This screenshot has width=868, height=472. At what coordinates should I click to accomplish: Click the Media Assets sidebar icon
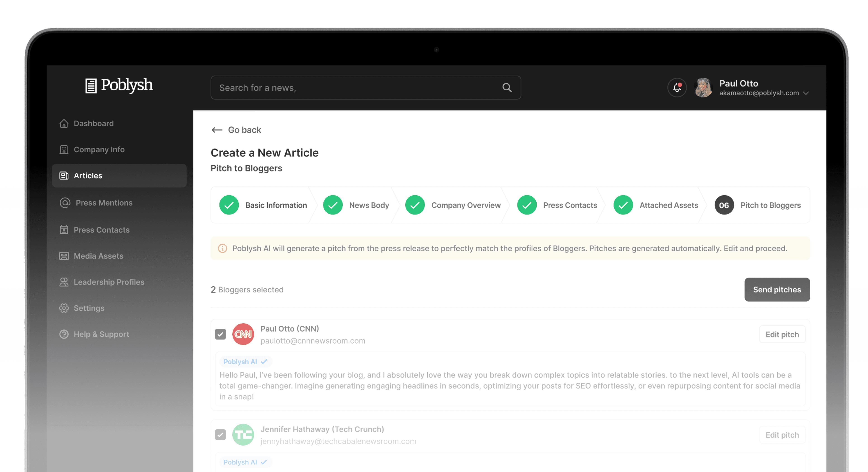64,256
